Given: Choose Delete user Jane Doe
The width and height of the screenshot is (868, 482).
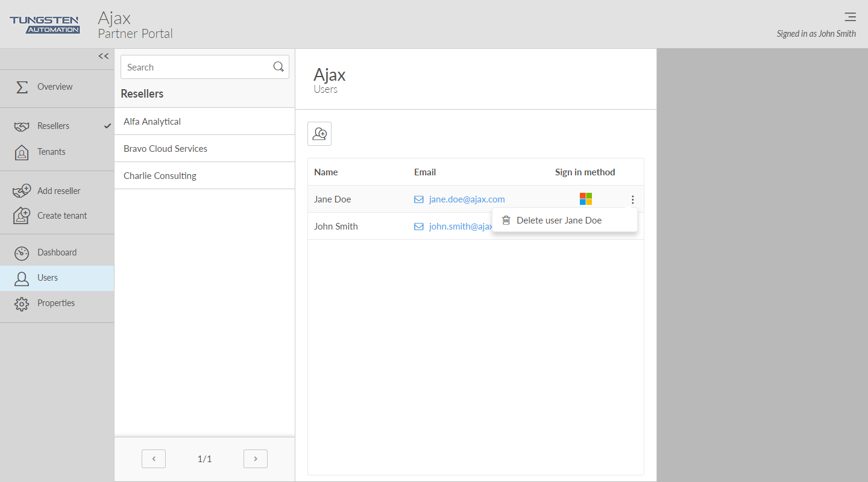Looking at the screenshot, I should point(559,221).
